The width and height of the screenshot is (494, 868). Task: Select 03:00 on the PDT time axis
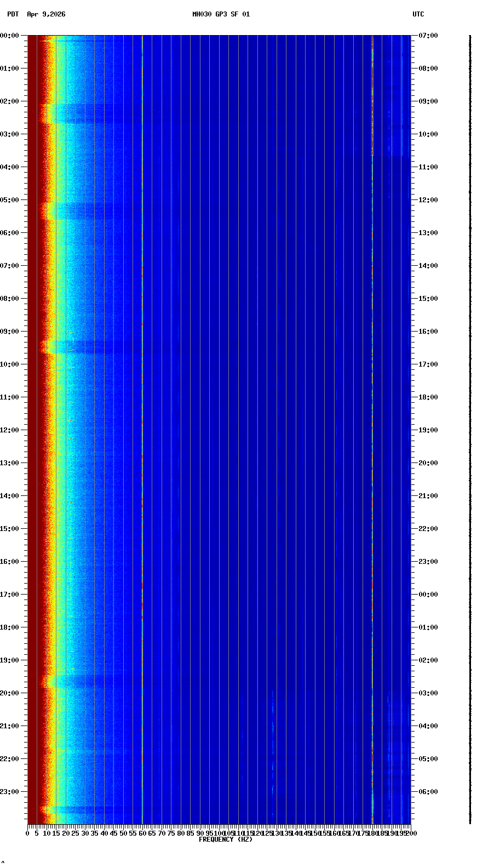tap(10, 134)
